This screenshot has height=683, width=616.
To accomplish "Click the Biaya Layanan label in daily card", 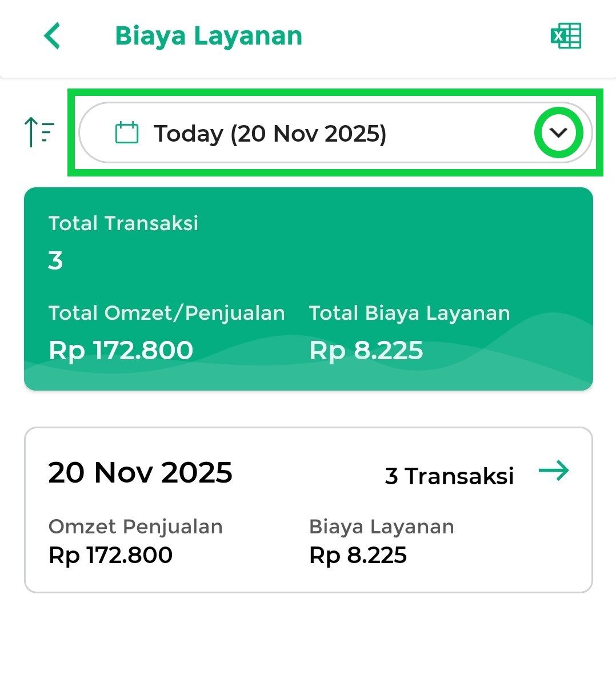I will [x=381, y=527].
